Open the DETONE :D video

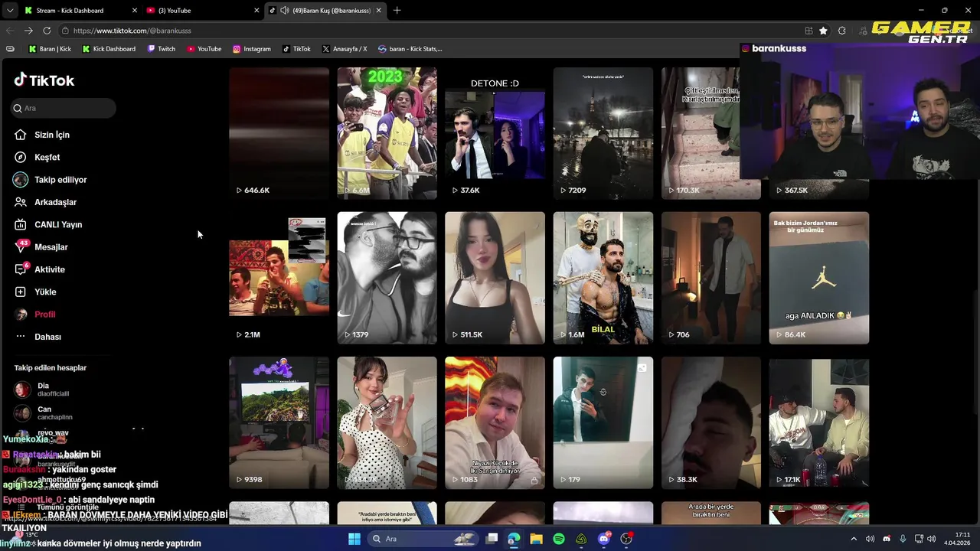495,133
